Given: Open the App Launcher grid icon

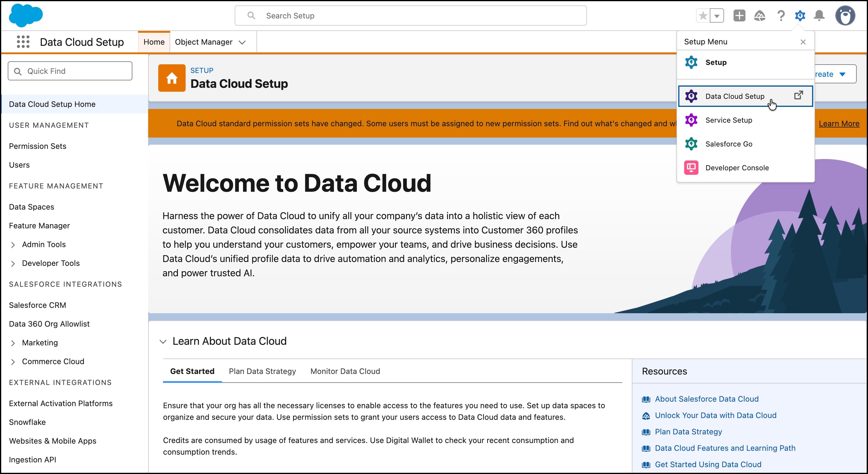Looking at the screenshot, I should 23,42.
